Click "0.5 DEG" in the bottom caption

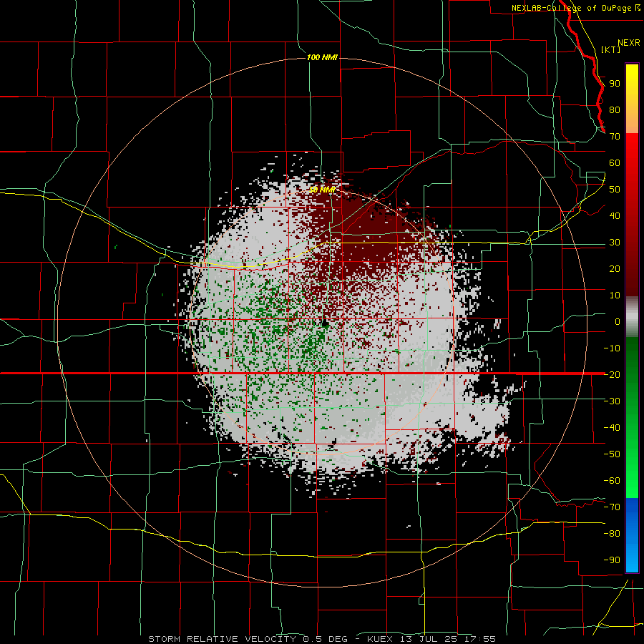coord(326,639)
